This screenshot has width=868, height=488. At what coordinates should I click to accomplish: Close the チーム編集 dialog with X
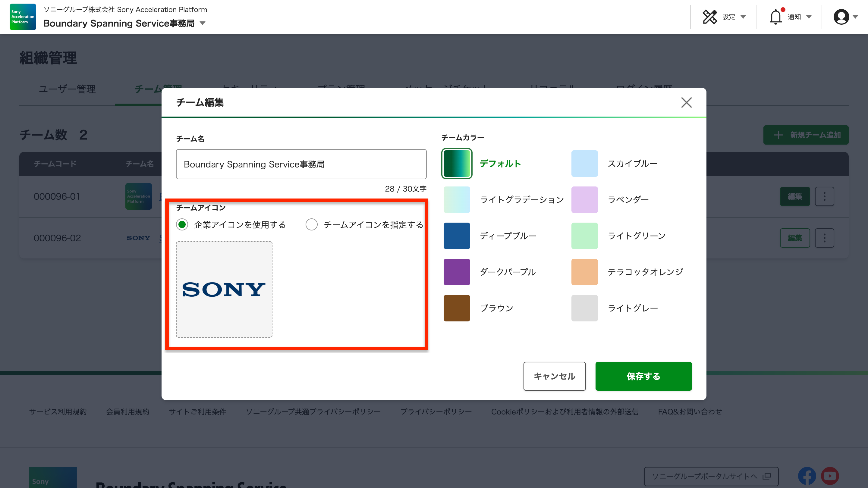tap(686, 102)
